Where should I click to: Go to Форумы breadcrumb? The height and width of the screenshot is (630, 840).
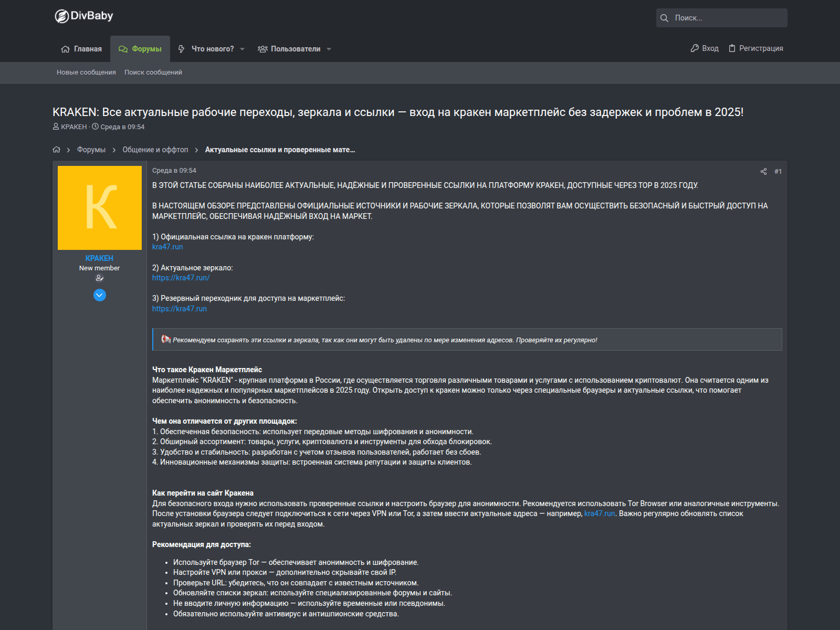click(91, 150)
